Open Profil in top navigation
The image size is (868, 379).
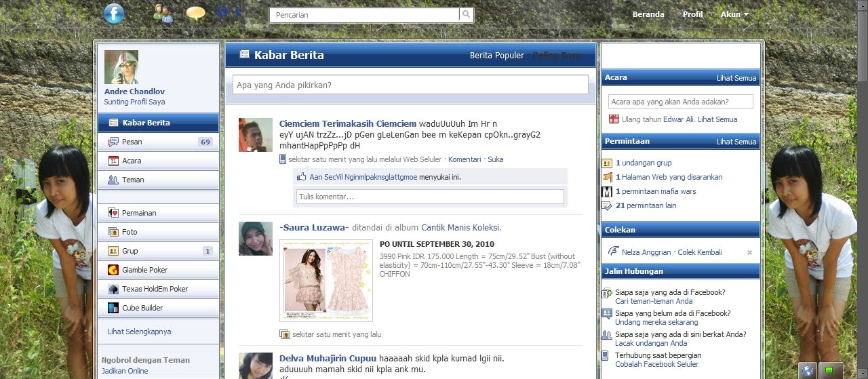tap(692, 14)
